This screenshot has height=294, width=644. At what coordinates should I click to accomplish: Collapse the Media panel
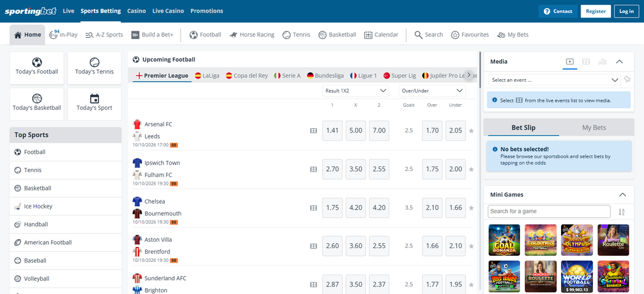(619, 62)
